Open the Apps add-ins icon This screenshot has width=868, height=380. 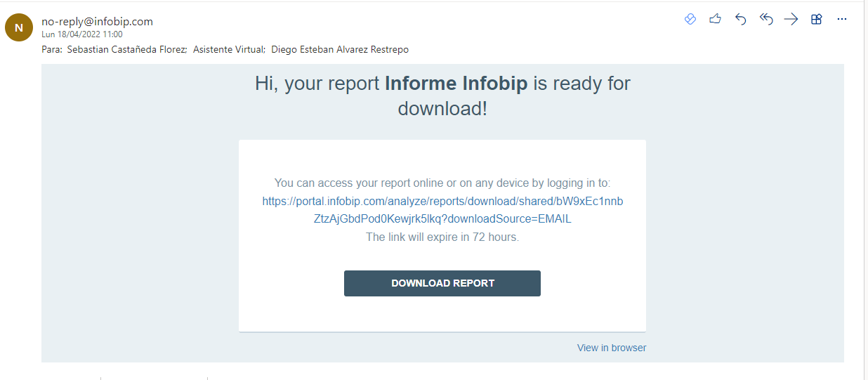click(816, 20)
